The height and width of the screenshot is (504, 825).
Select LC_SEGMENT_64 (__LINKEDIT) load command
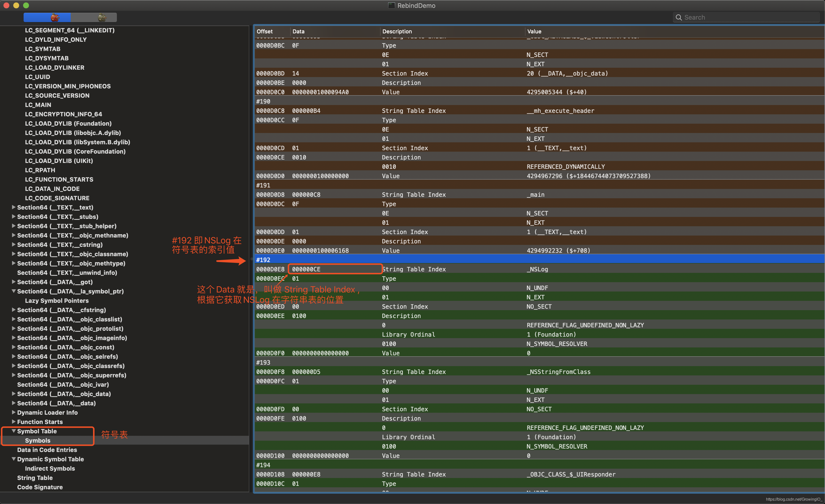point(70,30)
